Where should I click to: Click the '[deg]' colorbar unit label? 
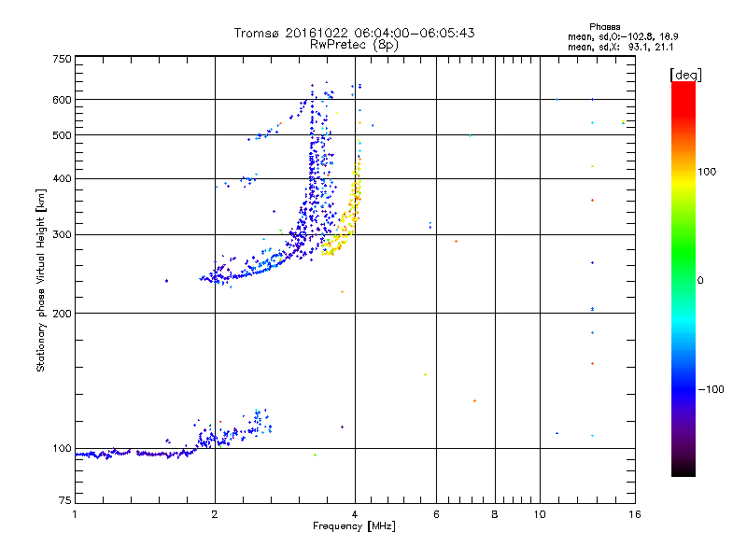click(x=685, y=75)
